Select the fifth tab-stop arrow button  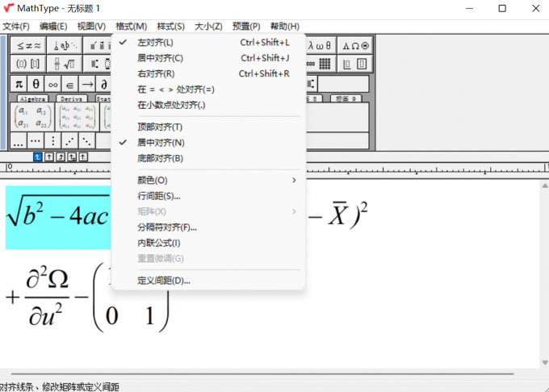[83, 157]
